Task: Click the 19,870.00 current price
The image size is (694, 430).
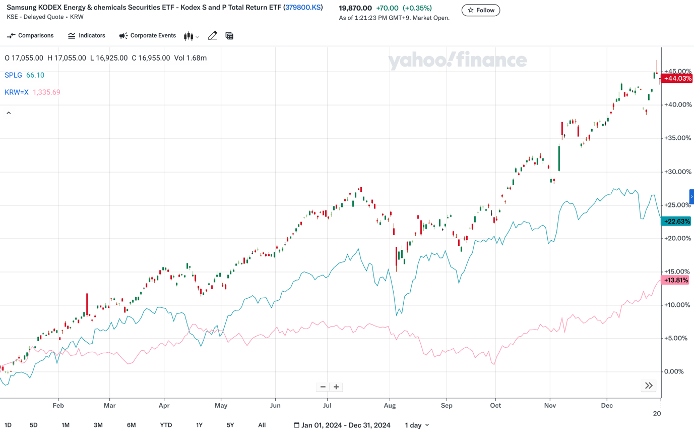Action: (355, 8)
